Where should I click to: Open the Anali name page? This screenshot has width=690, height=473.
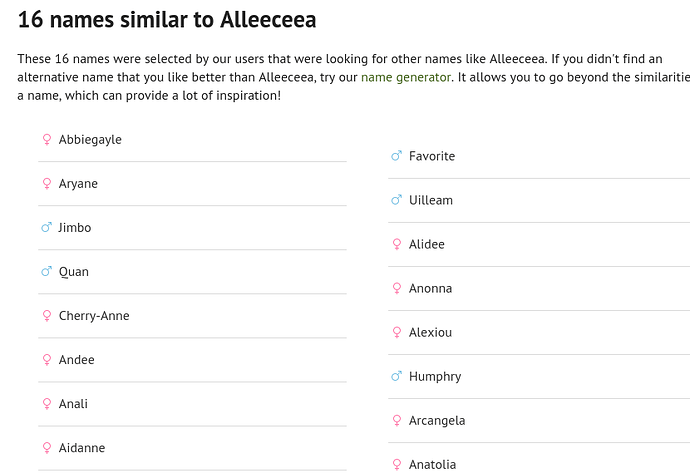pos(73,403)
